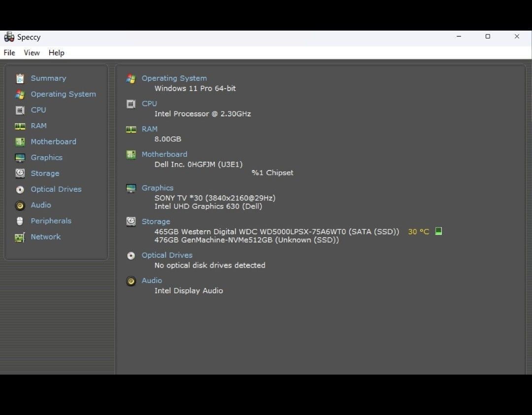This screenshot has height=415, width=532.
Task: Open the Storage section label in sidebar
Action: (45, 173)
